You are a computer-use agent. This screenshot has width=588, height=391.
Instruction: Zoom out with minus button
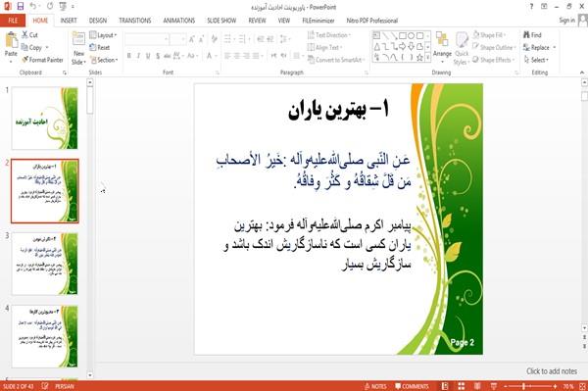click(x=505, y=386)
